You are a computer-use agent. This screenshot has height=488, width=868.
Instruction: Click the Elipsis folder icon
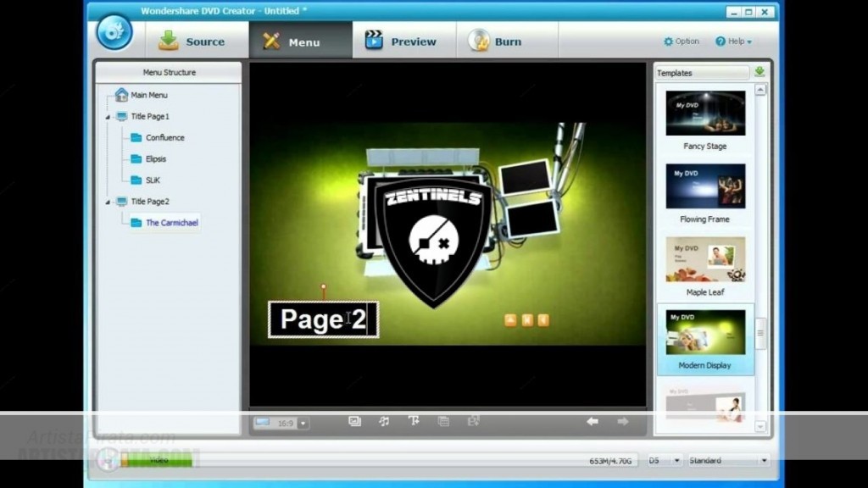coord(136,158)
